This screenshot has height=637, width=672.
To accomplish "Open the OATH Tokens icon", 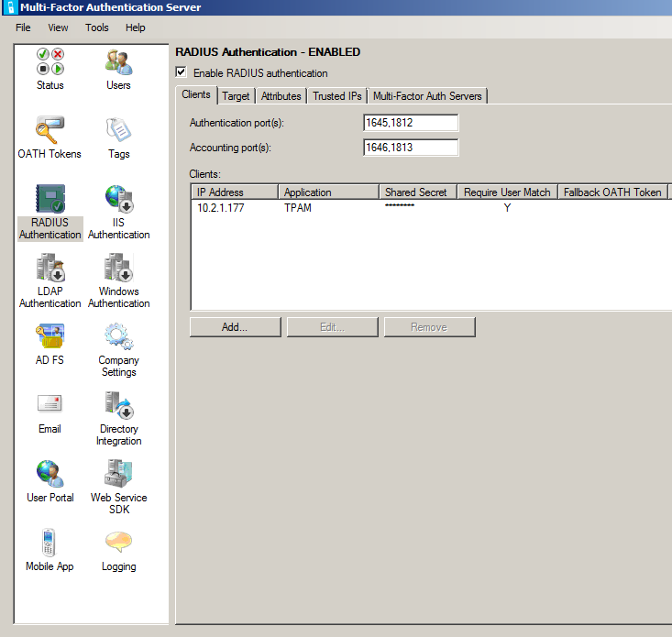I will [x=50, y=129].
